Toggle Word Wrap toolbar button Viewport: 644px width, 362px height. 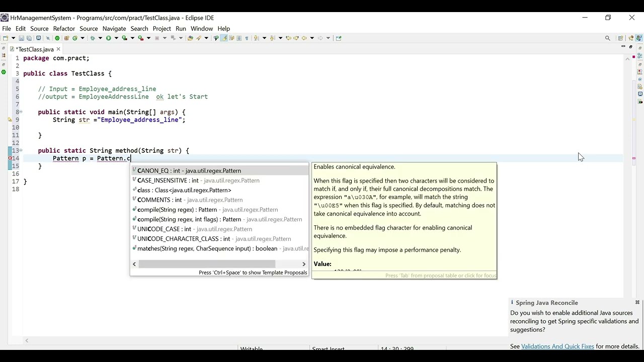231,38
